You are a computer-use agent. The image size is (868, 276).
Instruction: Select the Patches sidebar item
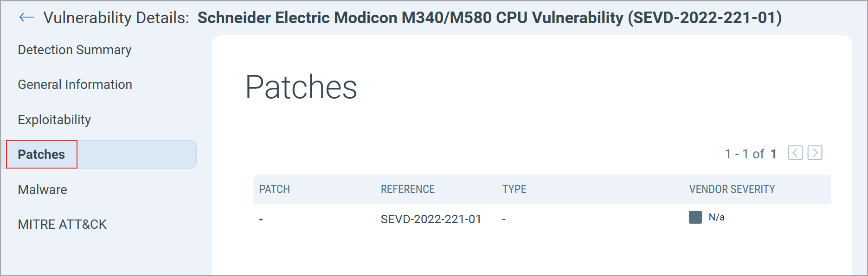coord(41,155)
